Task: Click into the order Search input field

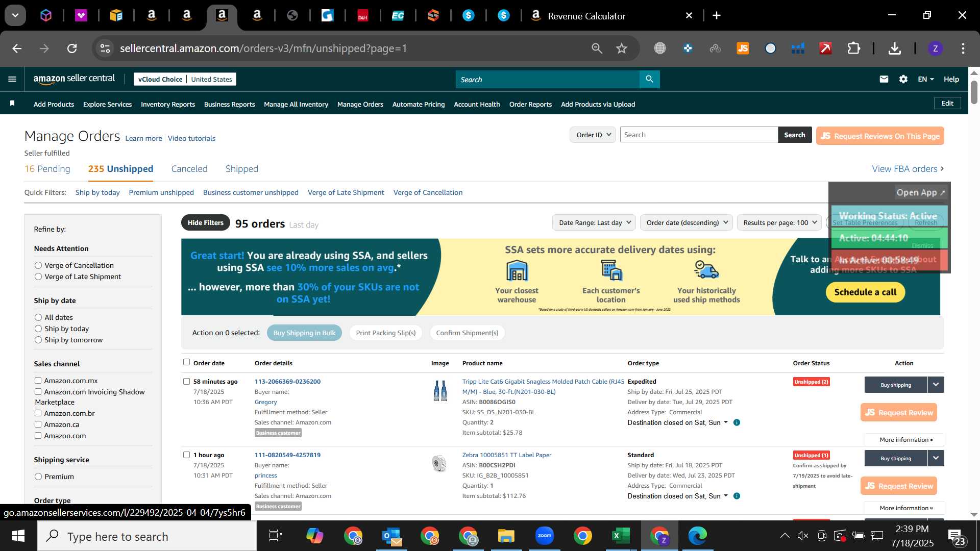Action: pyautogui.click(x=699, y=135)
